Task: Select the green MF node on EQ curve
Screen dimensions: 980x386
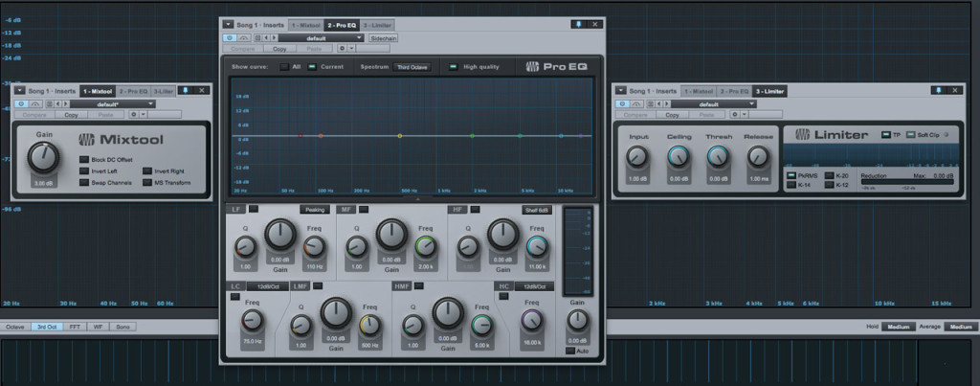Action: (472, 136)
